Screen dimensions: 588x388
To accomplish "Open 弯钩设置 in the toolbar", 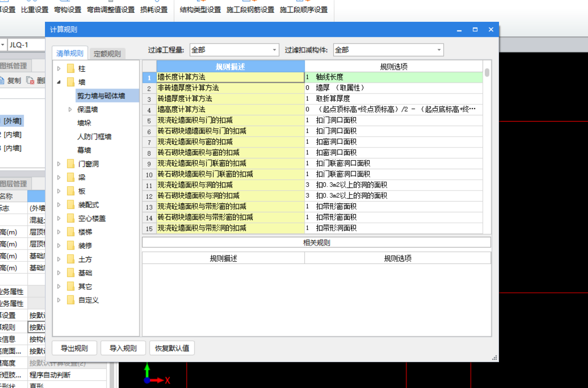I will [x=68, y=10].
